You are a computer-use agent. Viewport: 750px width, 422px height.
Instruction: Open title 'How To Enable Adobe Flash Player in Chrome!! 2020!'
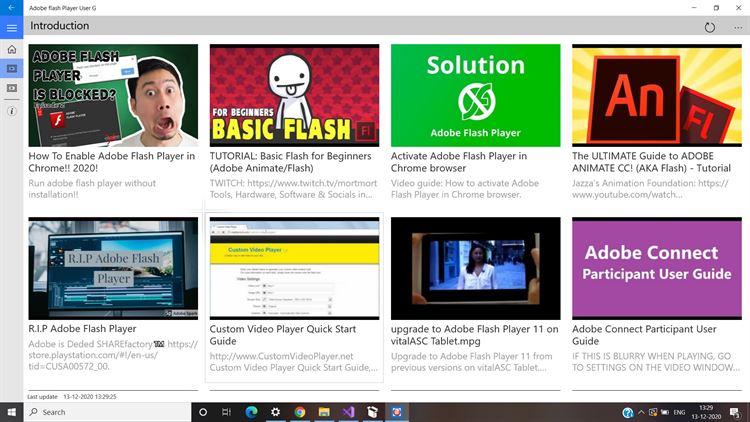tap(111, 162)
